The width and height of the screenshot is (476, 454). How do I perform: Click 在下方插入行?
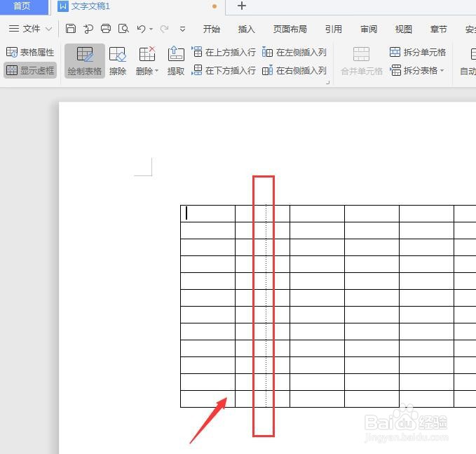[x=224, y=70]
